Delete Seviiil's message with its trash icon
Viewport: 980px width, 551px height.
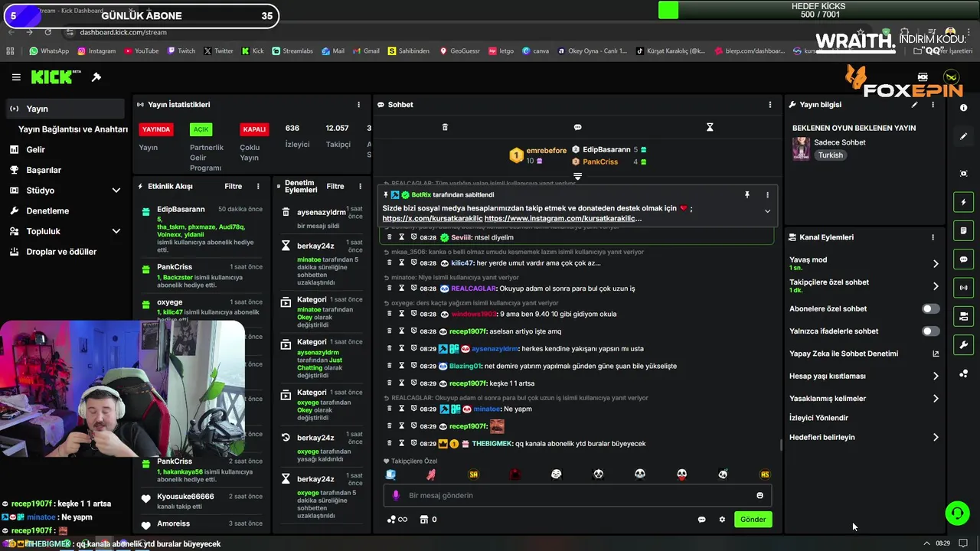389,237
